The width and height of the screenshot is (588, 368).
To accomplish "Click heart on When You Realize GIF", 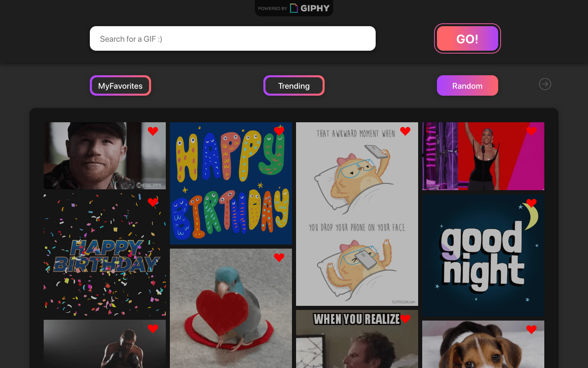I will point(405,319).
